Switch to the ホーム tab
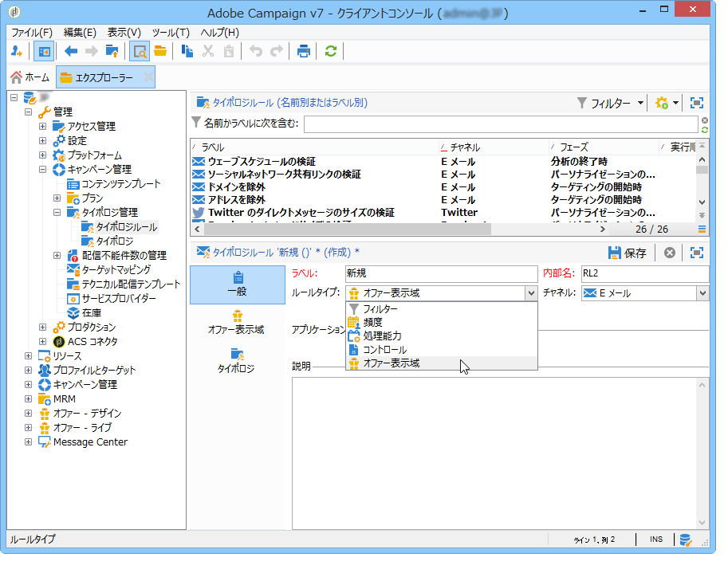 (x=30, y=77)
